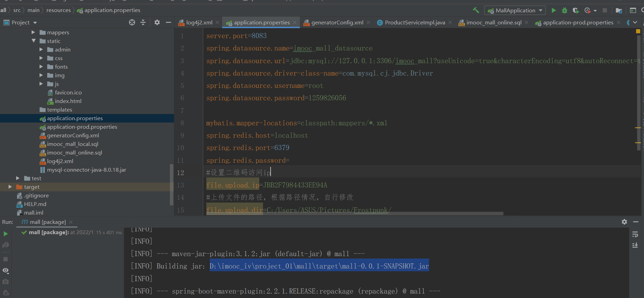The height and width of the screenshot is (298, 644).
Task: Start debugging with the bug icon
Action: [565, 10]
